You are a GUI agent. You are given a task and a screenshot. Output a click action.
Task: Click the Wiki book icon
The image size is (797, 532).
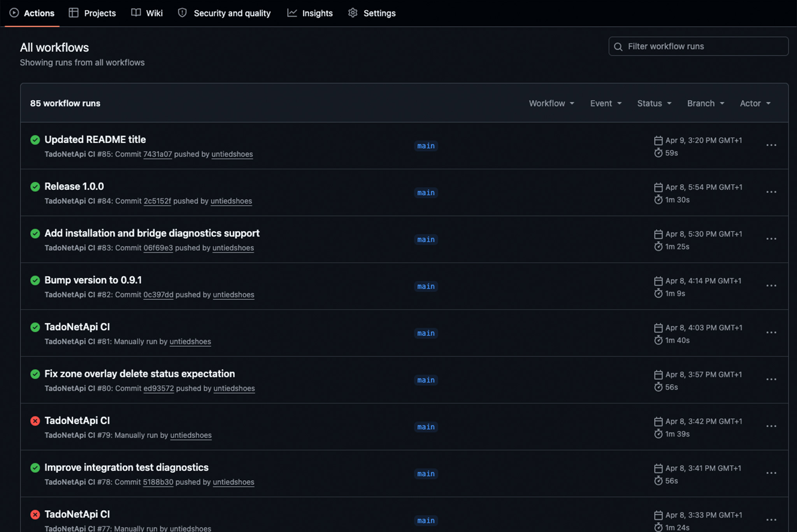point(135,13)
